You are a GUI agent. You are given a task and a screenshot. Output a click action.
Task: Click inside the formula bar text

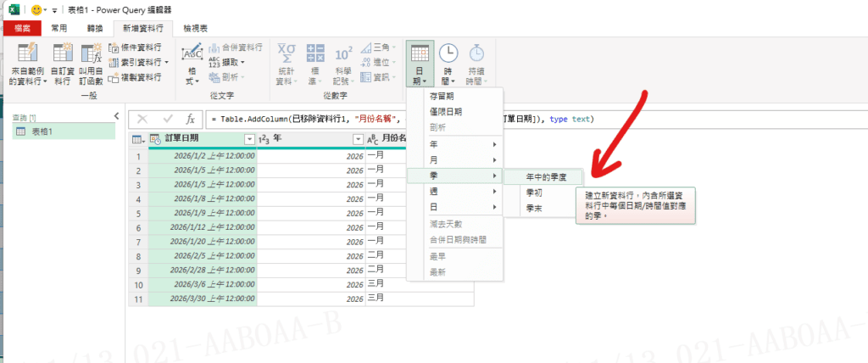(339, 119)
